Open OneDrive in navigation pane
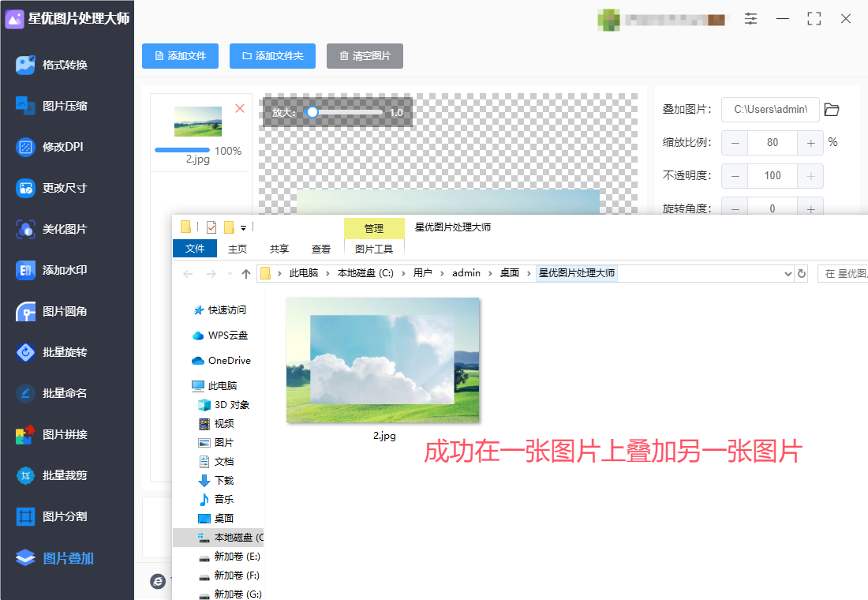 pos(222,361)
